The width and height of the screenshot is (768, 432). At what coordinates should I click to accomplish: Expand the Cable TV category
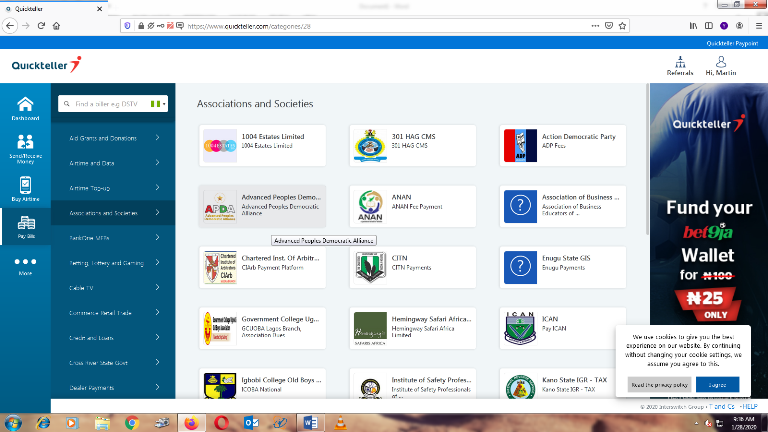114,288
